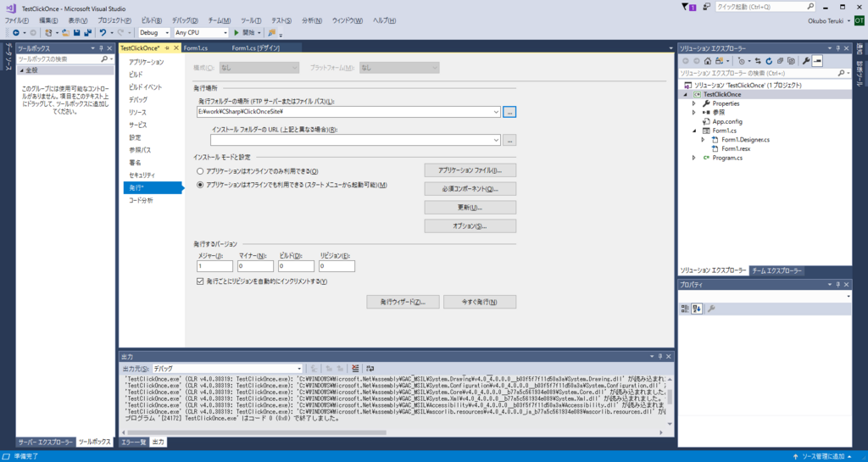
Task: Open the デバッグ(D) menu
Action: (x=185, y=20)
